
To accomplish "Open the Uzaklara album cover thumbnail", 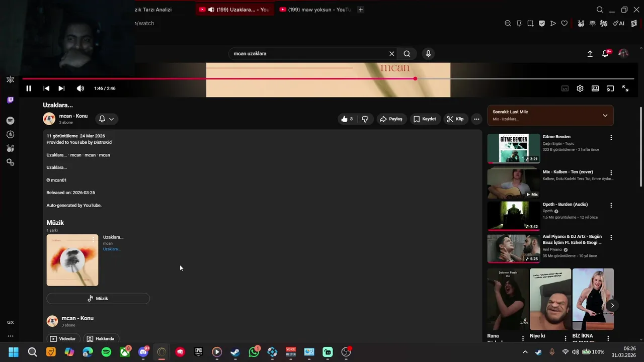I will (x=72, y=260).
